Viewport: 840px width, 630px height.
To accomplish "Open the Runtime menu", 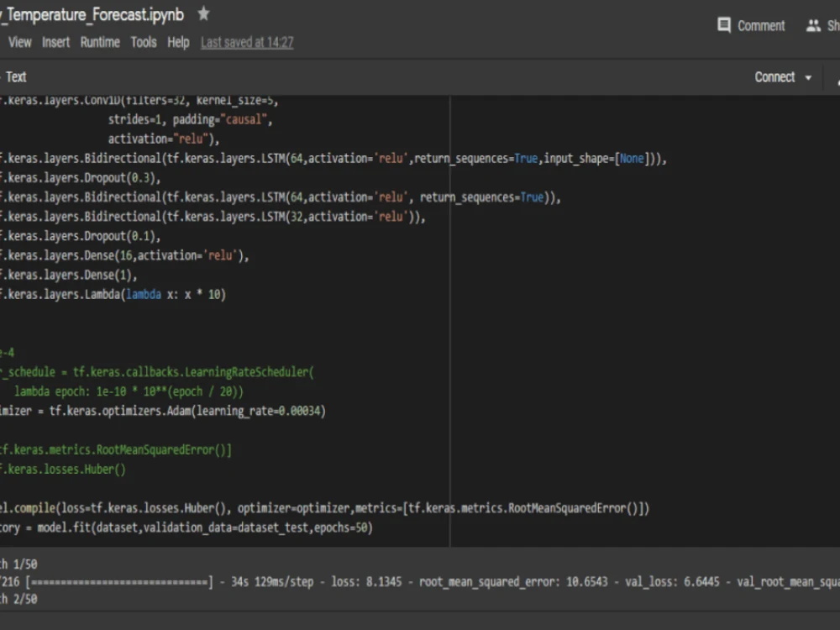I will pos(100,42).
